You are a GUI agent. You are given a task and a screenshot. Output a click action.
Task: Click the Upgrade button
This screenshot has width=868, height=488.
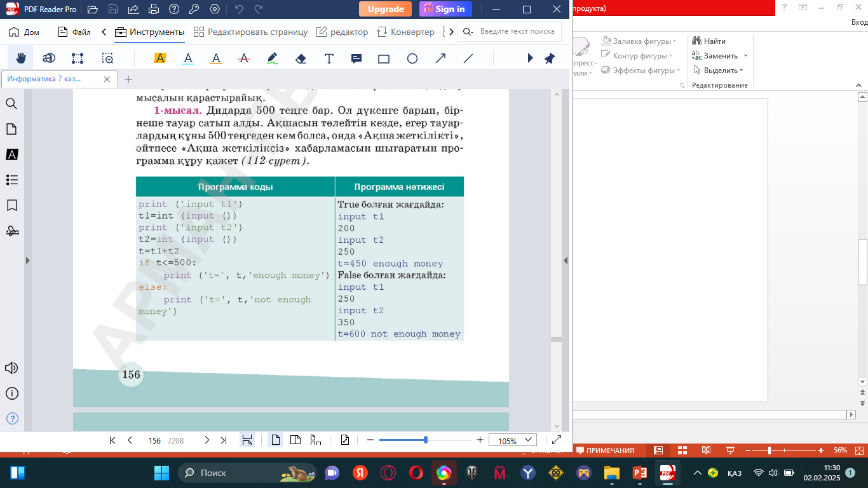tap(385, 9)
